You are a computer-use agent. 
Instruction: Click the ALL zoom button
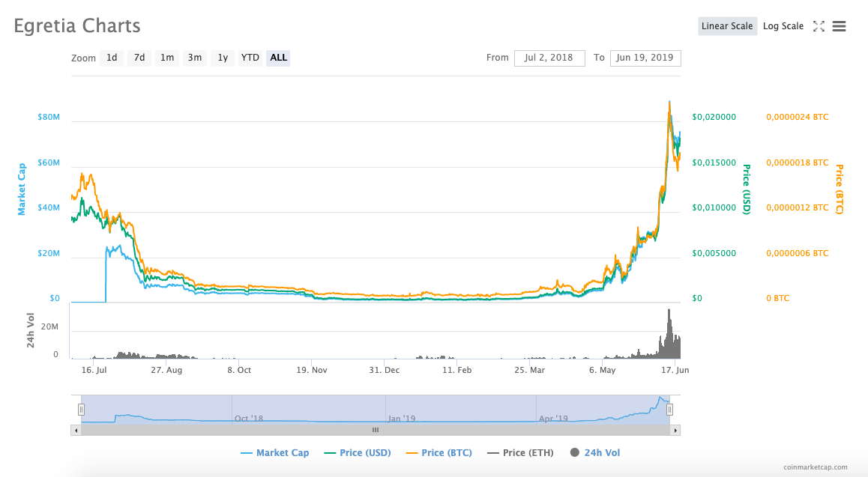(277, 58)
